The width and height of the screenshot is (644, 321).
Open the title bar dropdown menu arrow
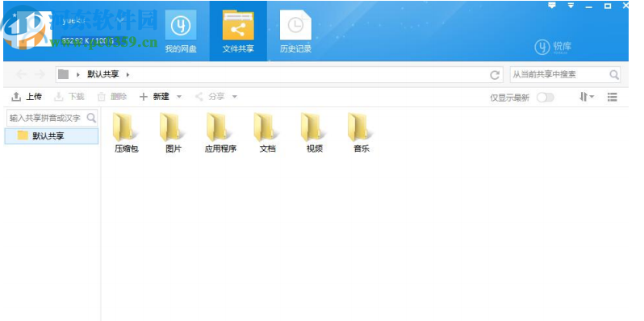(x=571, y=6)
